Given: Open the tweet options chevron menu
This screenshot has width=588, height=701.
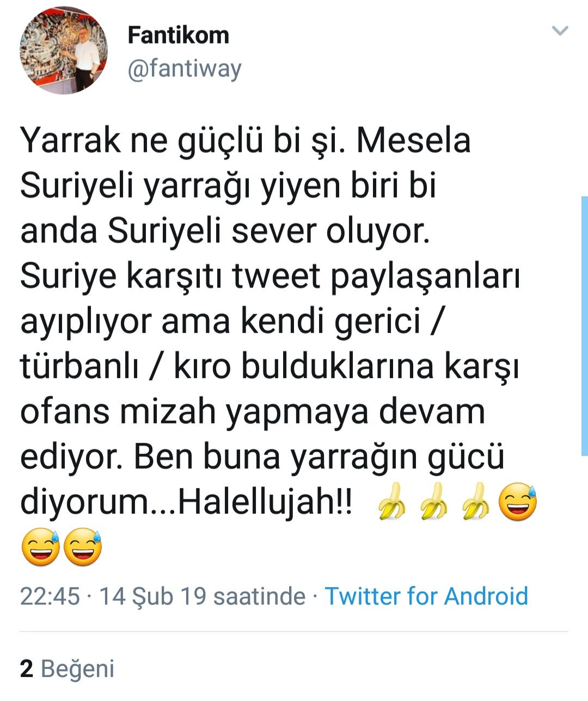Looking at the screenshot, I should tap(560, 30).
